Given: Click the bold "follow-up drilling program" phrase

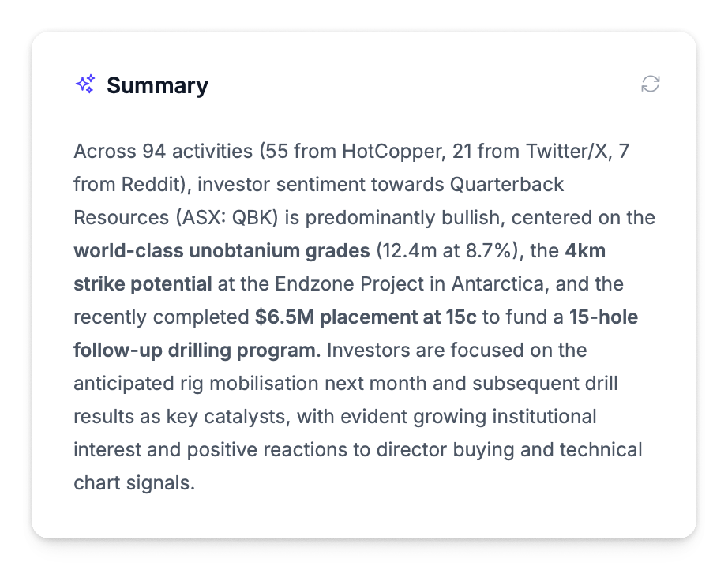Looking at the screenshot, I should [x=194, y=350].
